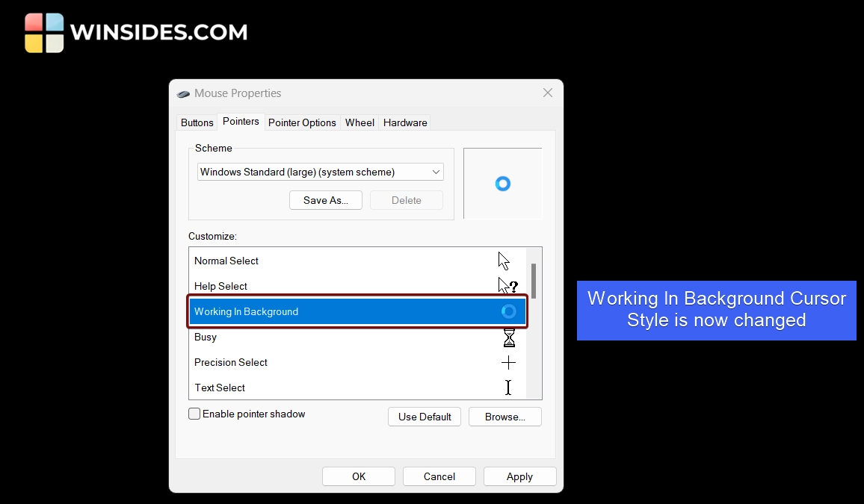This screenshot has height=504, width=864.
Task: Click the Delete scheme button
Action: [406, 200]
